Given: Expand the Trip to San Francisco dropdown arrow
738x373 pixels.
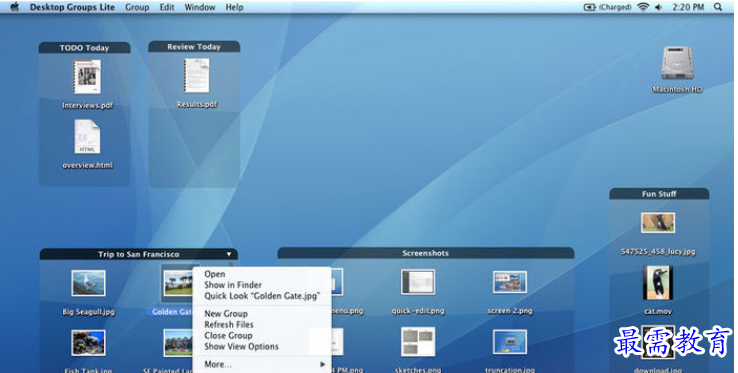Looking at the screenshot, I should pyautogui.click(x=229, y=254).
